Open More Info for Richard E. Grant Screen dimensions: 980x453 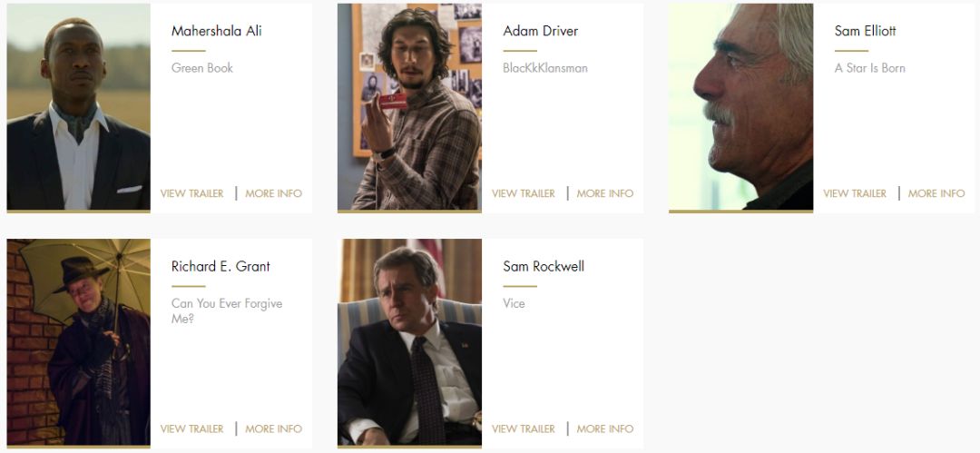coord(274,428)
